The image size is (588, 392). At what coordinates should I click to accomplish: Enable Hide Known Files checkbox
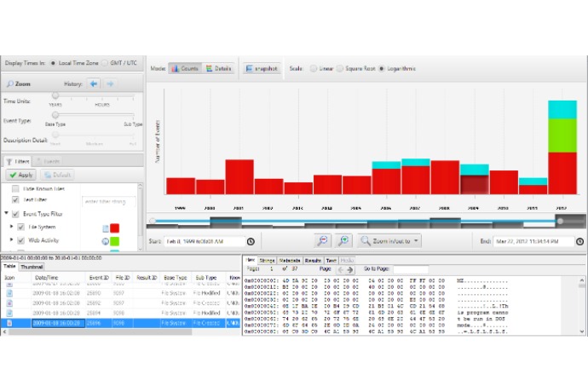point(15,188)
